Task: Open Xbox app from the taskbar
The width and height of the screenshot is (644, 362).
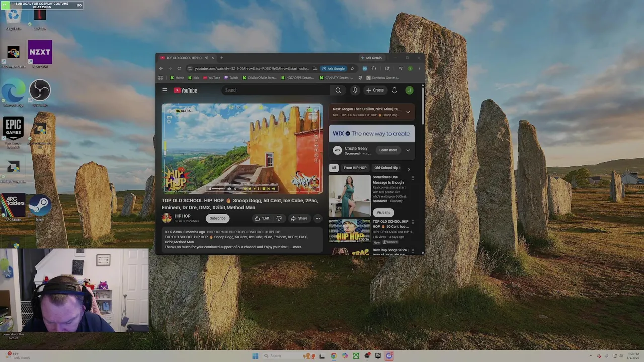Action: click(x=356, y=356)
